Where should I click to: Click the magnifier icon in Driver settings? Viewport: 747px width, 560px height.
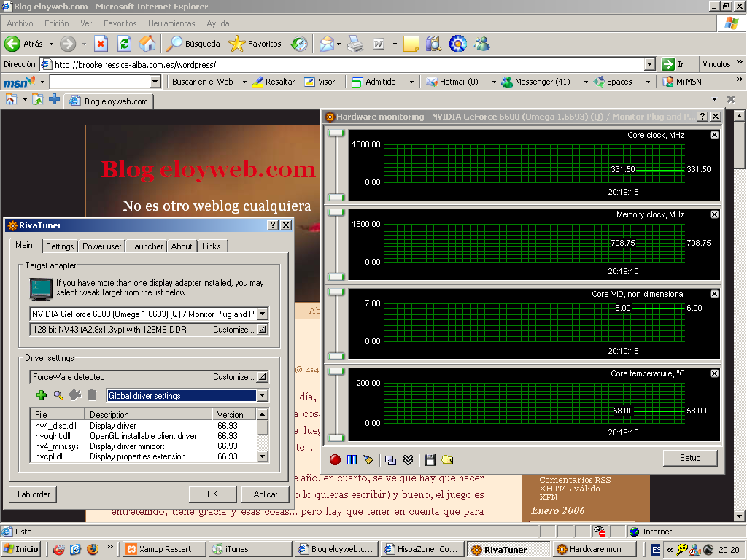[58, 395]
